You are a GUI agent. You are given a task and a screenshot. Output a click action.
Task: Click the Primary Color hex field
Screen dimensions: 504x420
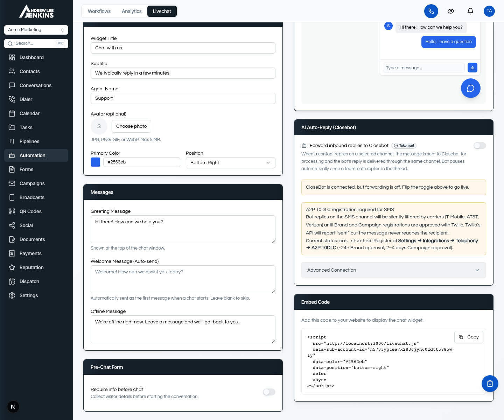(x=142, y=162)
